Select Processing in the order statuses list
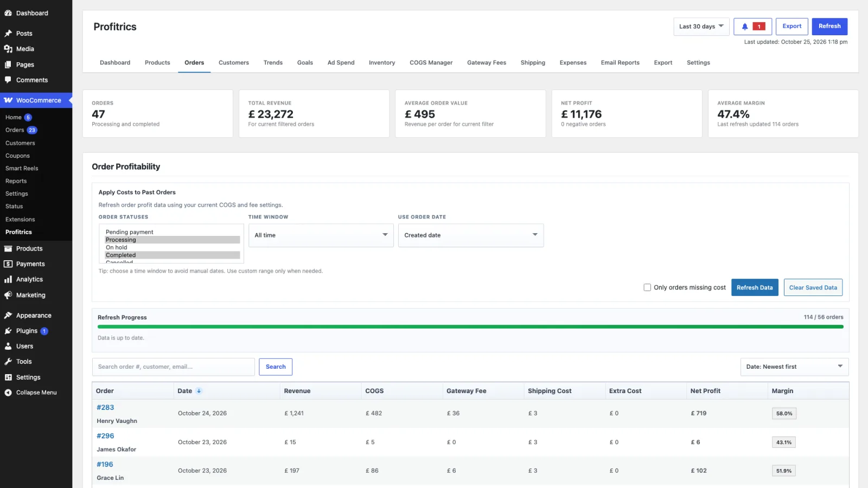This screenshot has height=488, width=868. (172, 240)
